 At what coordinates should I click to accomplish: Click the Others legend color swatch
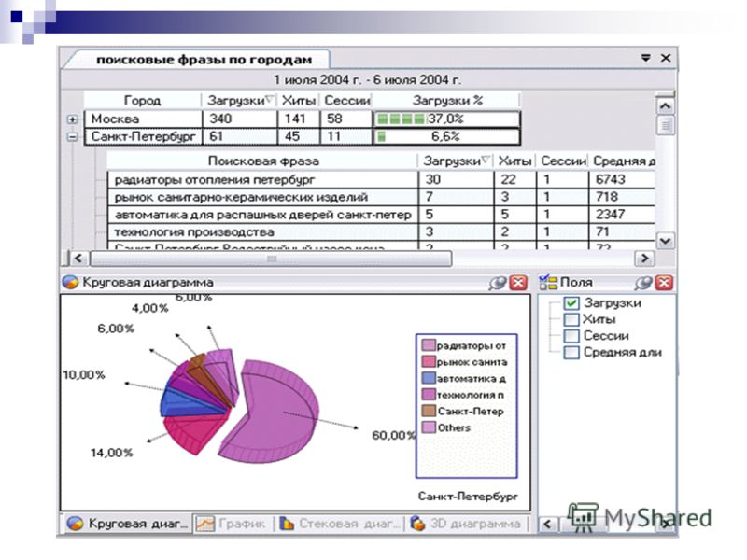tap(429, 427)
